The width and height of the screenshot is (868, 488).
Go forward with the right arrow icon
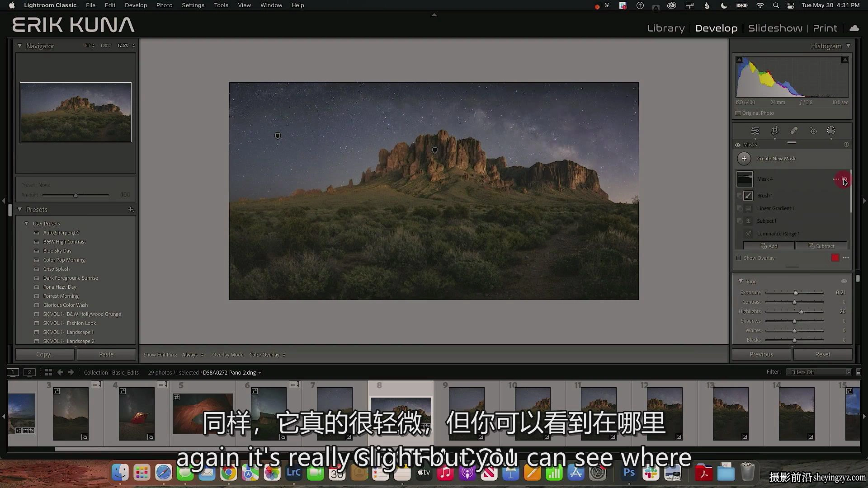coord(71,372)
